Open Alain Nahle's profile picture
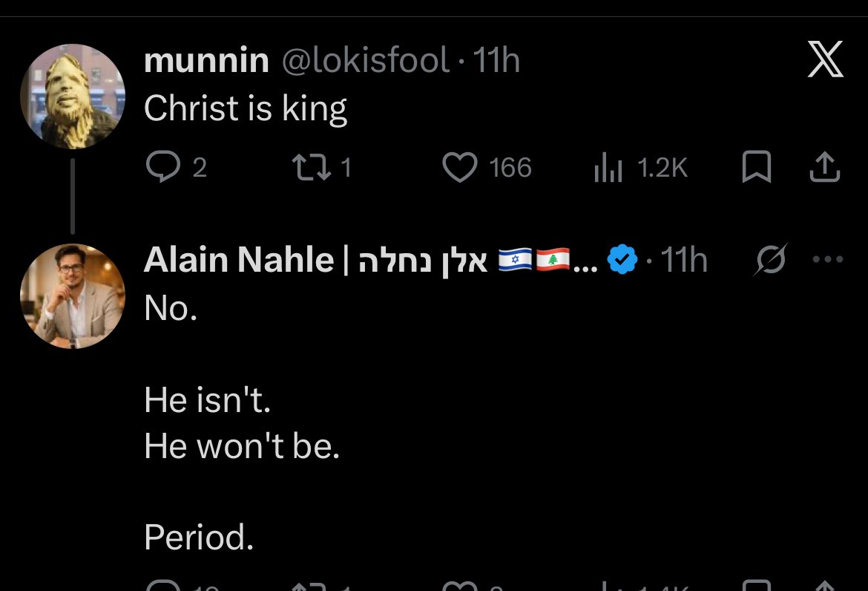 coord(73,296)
